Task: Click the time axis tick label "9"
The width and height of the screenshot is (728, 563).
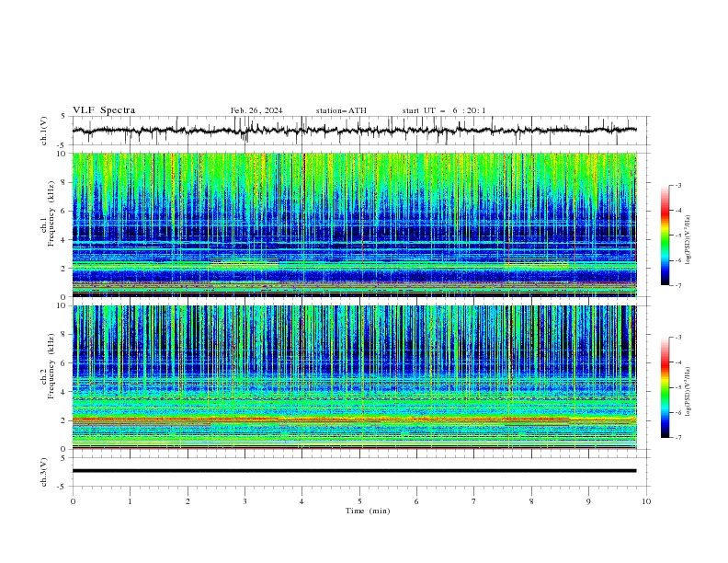Action: point(588,501)
